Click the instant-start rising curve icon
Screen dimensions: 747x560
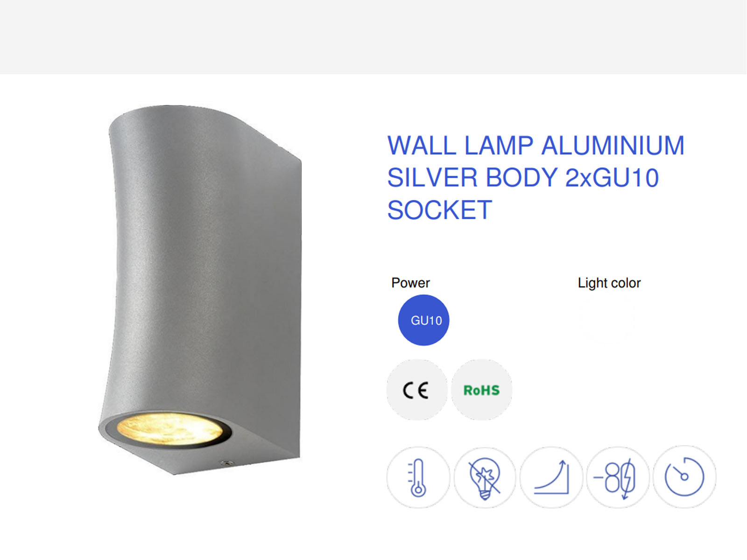click(551, 477)
